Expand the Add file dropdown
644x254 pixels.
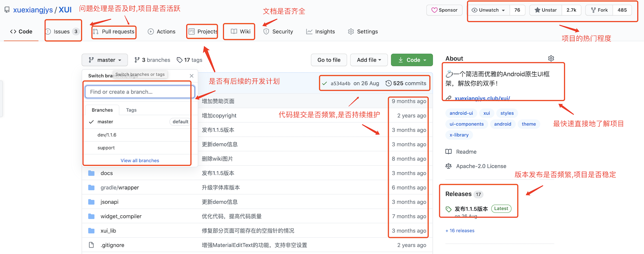pos(369,60)
